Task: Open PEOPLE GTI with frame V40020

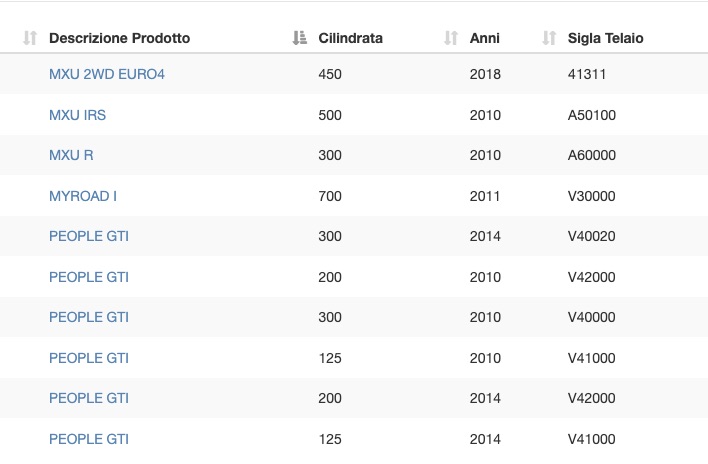Action: pyautogui.click(x=88, y=236)
